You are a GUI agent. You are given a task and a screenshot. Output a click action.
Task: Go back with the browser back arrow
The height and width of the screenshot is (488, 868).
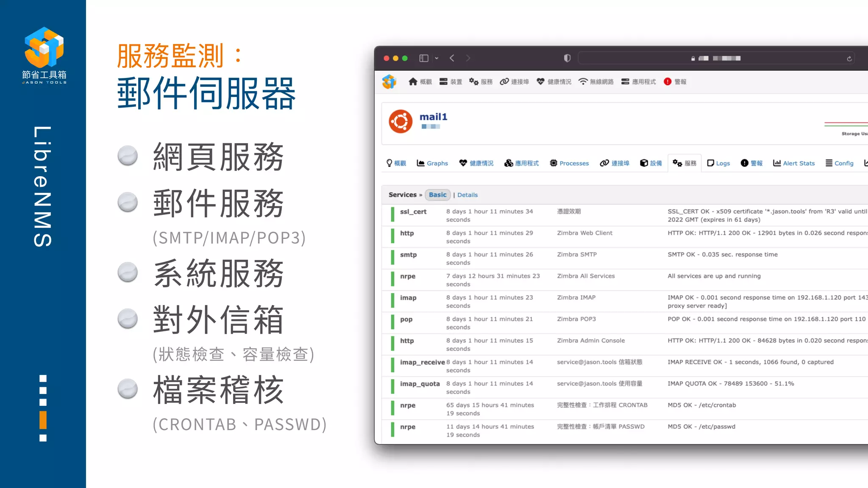pos(452,58)
